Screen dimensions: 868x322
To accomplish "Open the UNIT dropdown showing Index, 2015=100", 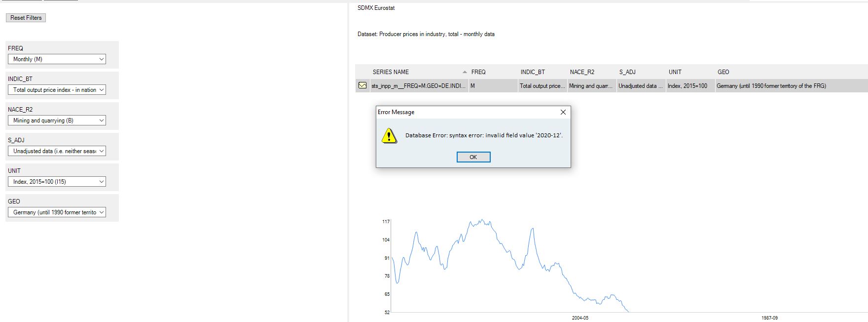I will pos(57,182).
